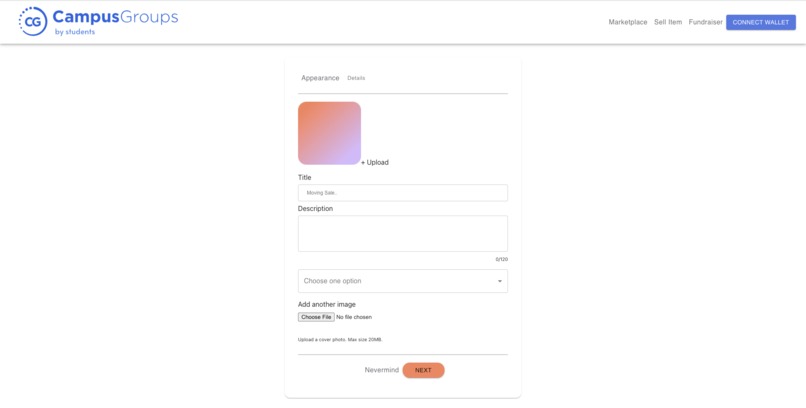Image resolution: width=806 pixels, height=408 pixels.
Task: Open the Fundraiser link
Action: (x=705, y=22)
